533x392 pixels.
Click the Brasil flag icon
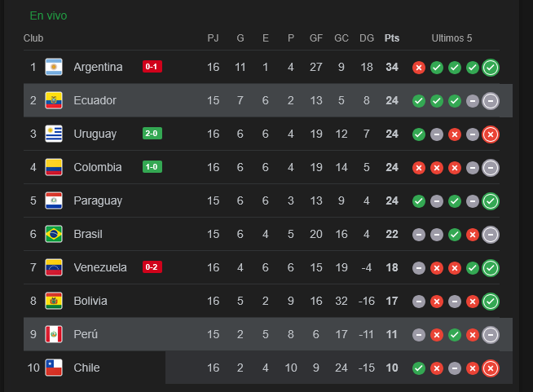point(54,234)
